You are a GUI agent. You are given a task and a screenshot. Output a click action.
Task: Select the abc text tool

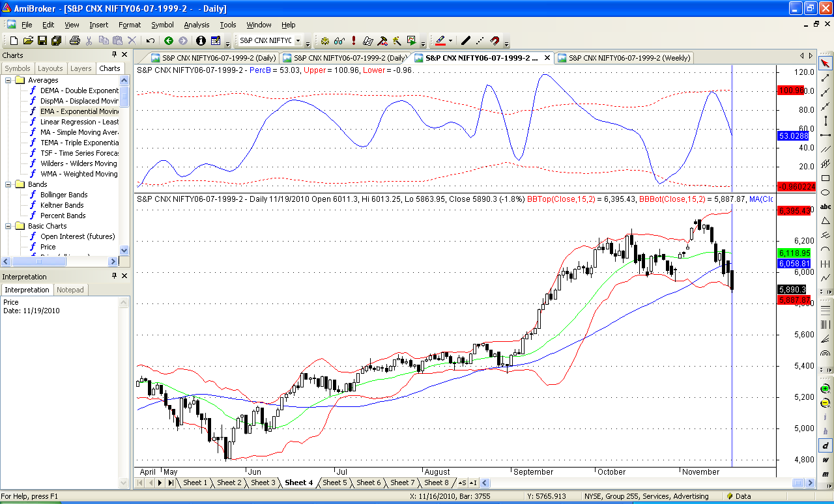pos(826,206)
